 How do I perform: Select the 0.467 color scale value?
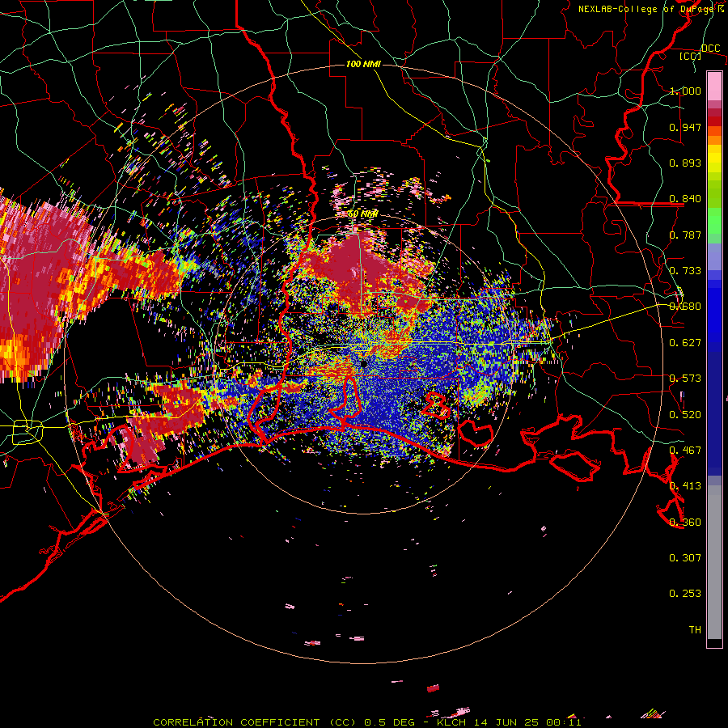pyautogui.click(x=685, y=451)
